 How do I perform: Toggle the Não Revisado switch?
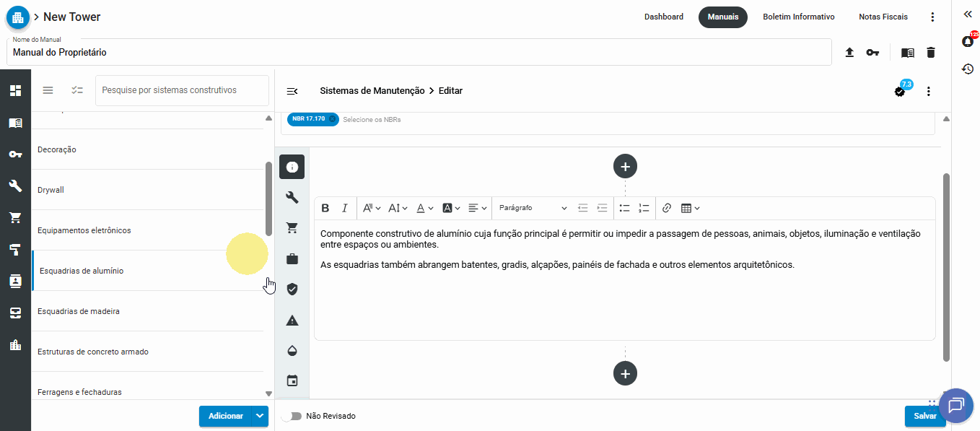pos(291,416)
